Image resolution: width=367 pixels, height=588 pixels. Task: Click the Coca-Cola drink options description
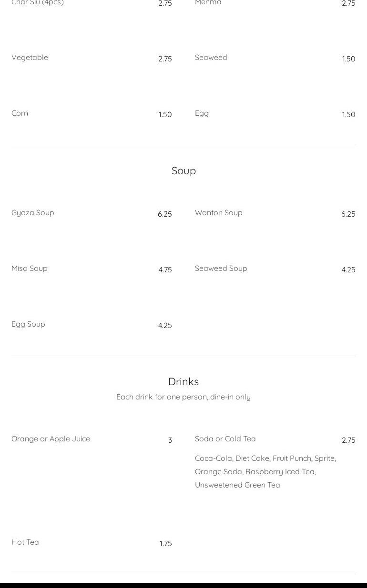point(265,471)
